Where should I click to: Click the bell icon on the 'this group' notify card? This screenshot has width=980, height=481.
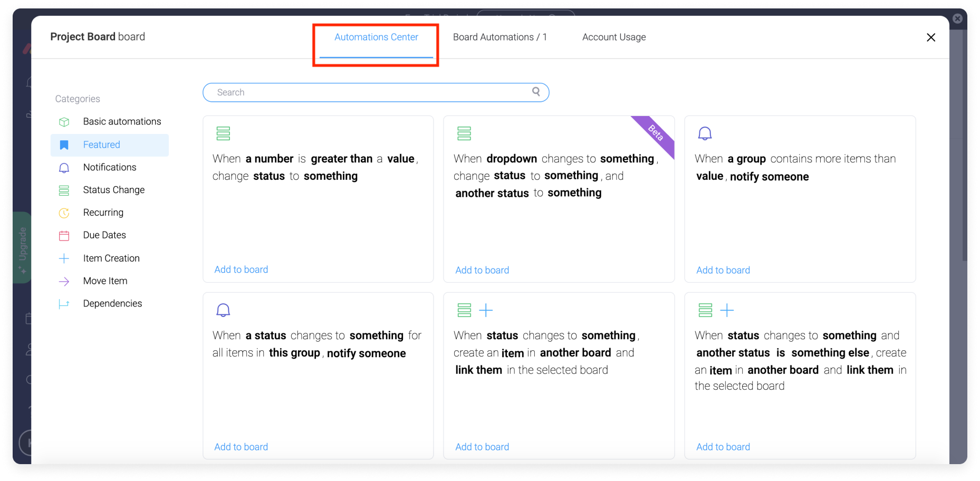tap(223, 310)
